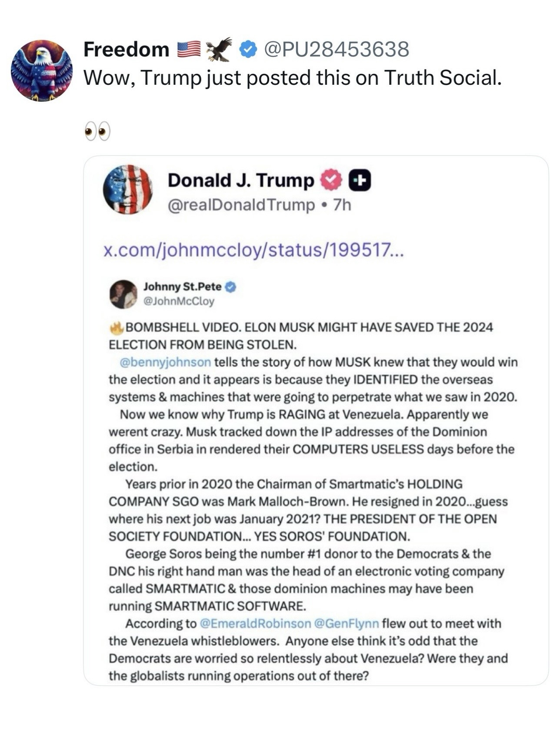Click the American flag emoji after Freedom
Screen dimensions: 560x732
pos(189,50)
